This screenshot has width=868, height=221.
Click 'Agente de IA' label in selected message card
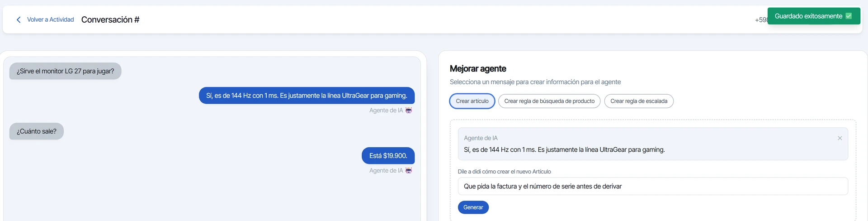481,138
